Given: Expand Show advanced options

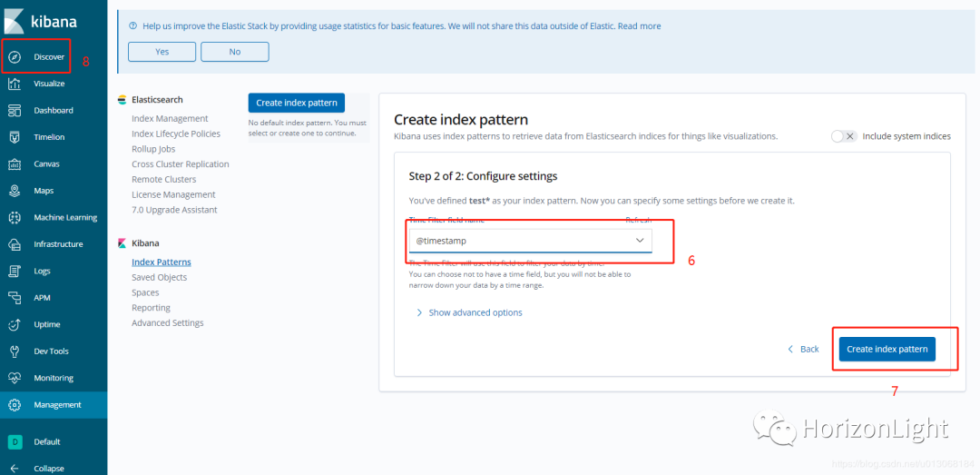Looking at the screenshot, I should tap(469, 312).
